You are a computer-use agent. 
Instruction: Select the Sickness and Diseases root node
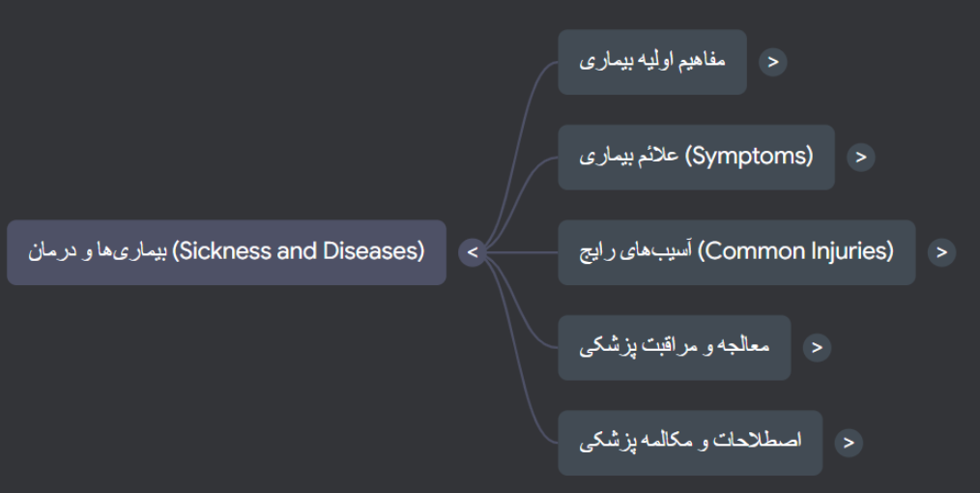[x=226, y=252]
